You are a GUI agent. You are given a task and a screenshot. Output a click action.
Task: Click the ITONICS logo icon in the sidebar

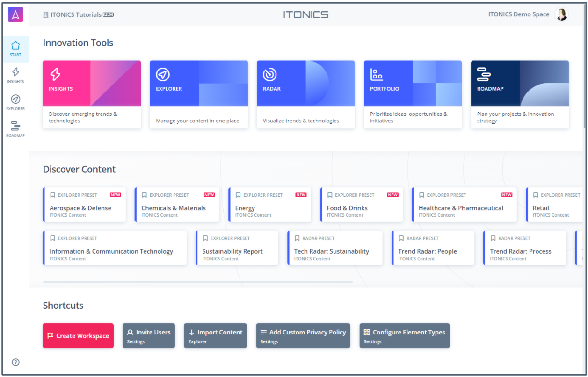pos(15,15)
